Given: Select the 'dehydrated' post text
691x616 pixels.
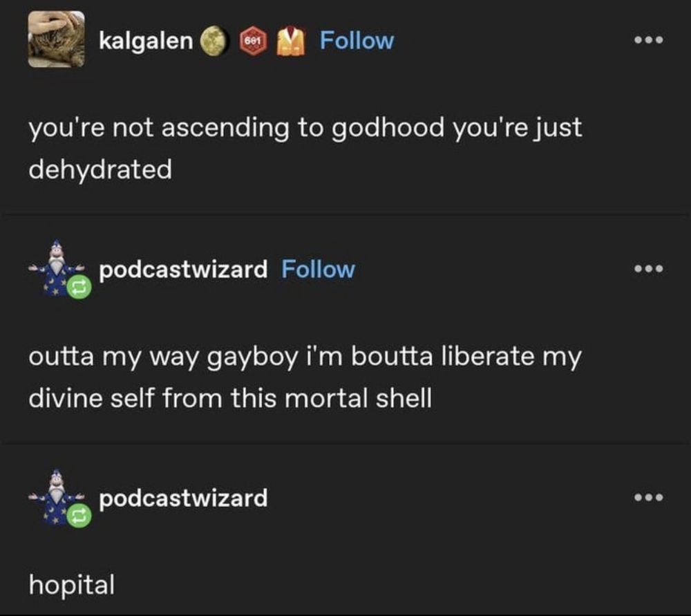Looking at the screenshot, I should point(100,169).
